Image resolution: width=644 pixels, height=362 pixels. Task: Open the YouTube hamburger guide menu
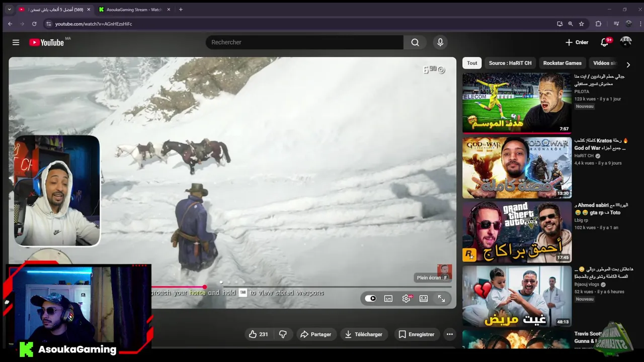tap(16, 42)
